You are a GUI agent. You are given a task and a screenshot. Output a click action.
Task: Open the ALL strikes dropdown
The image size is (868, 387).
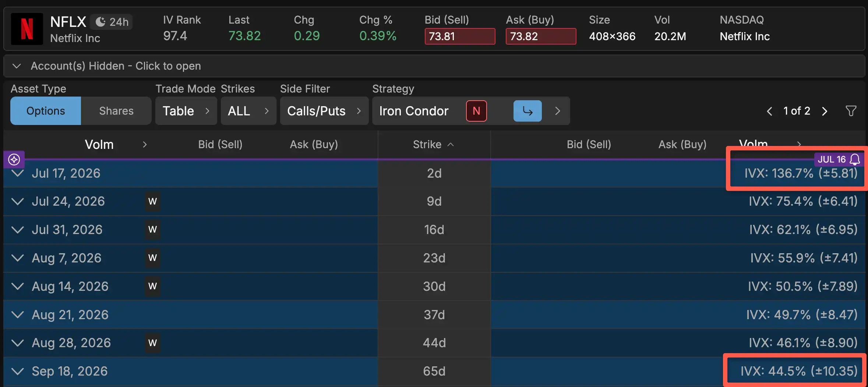point(248,111)
